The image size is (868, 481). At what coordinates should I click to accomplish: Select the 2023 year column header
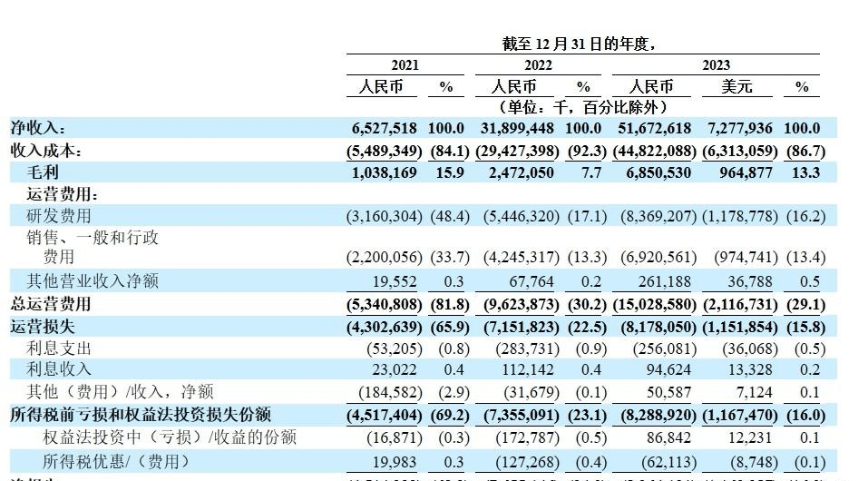pos(716,65)
